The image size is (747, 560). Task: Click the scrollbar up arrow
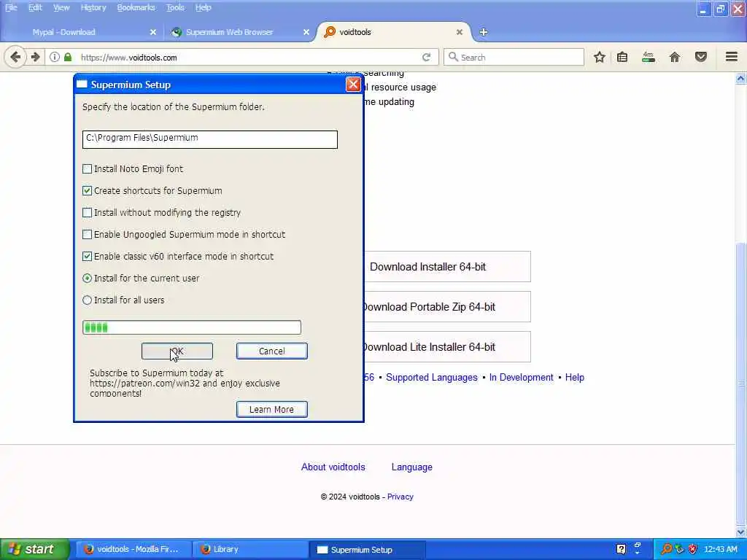[741, 79]
